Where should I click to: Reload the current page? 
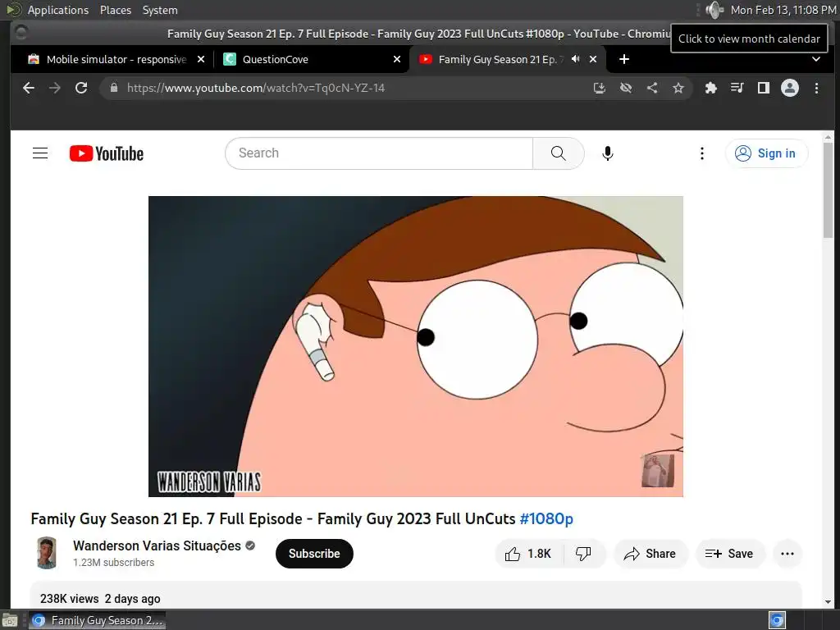point(81,88)
